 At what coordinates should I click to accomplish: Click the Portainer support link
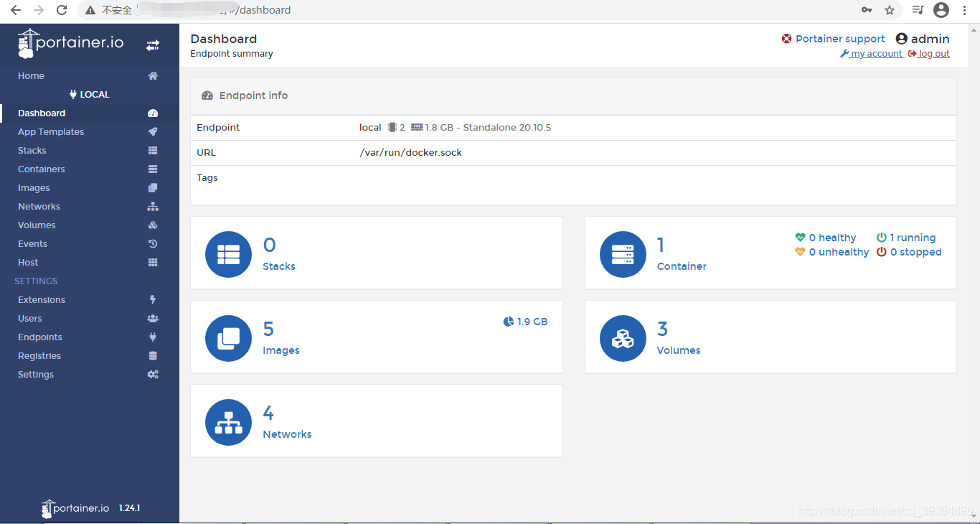coord(840,39)
